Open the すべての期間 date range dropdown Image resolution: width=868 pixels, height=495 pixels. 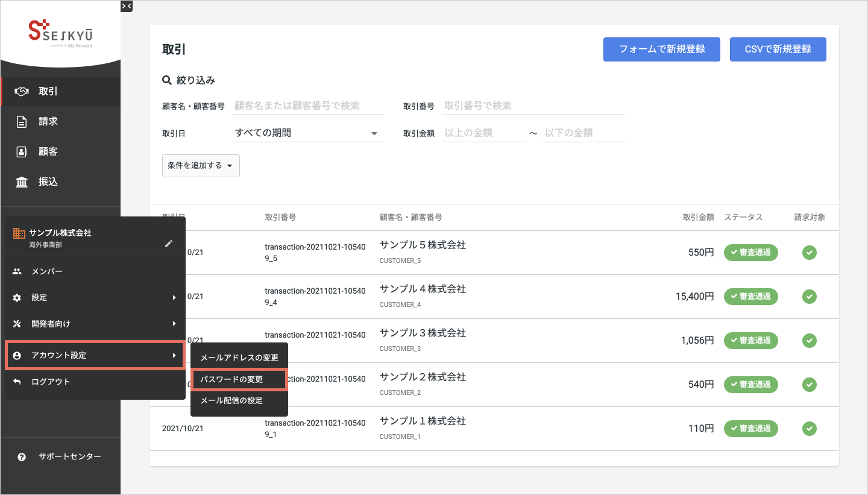coord(308,133)
